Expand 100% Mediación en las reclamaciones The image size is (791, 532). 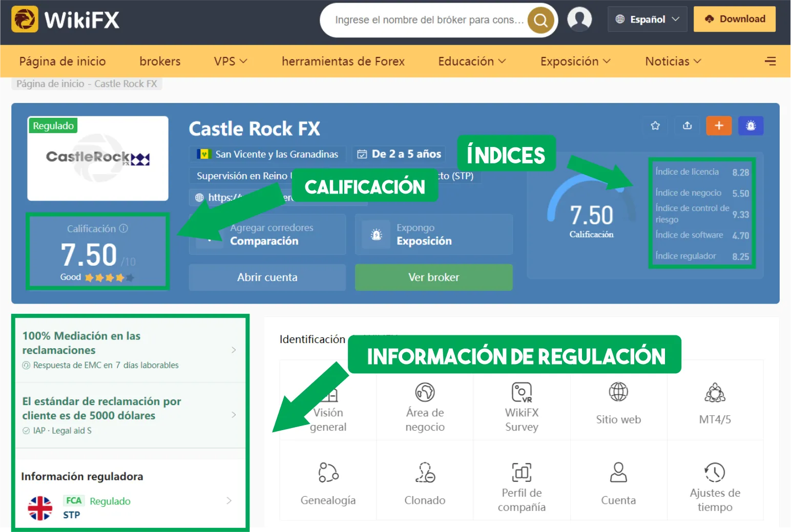tap(130, 350)
